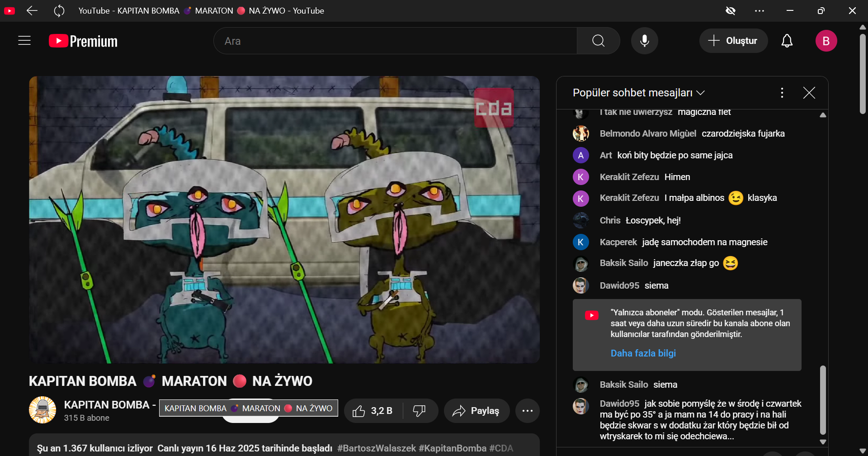Toggle tracking prevention eye icon
The height and width of the screenshot is (456, 868).
pyautogui.click(x=731, y=10)
